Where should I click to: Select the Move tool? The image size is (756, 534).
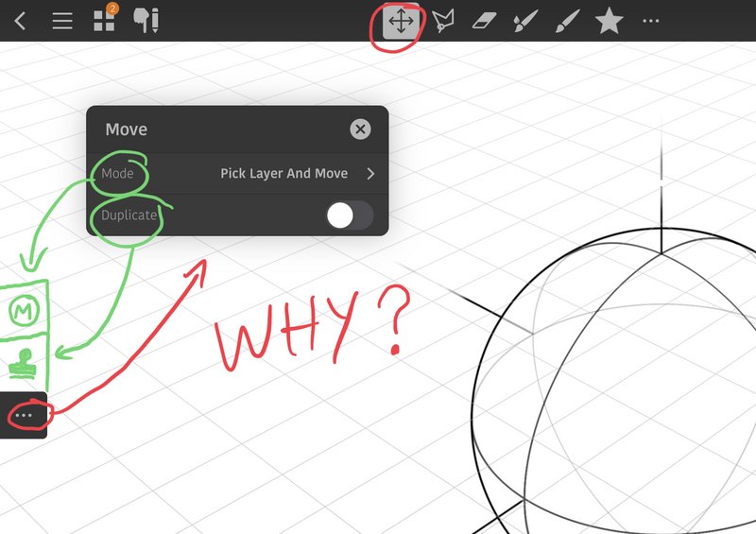(401, 21)
